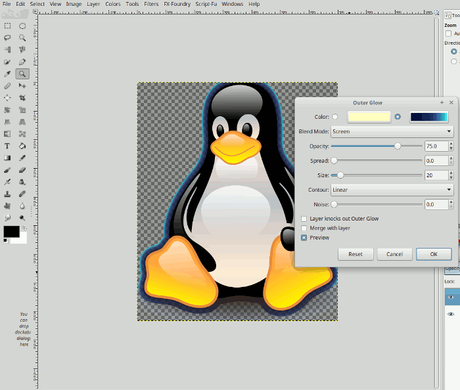460x390 pixels.
Task: Open the Contour Linear dropdown
Action: pos(392,190)
